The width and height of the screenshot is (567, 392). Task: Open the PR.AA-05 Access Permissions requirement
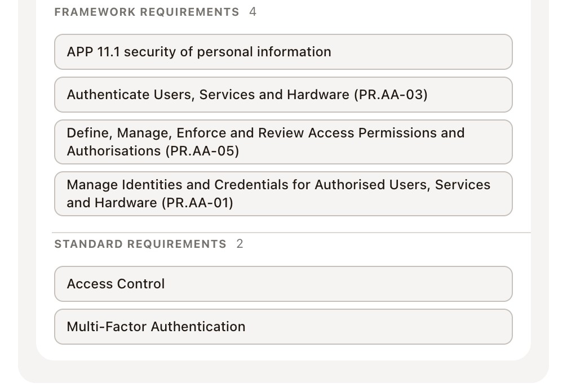coord(283,142)
